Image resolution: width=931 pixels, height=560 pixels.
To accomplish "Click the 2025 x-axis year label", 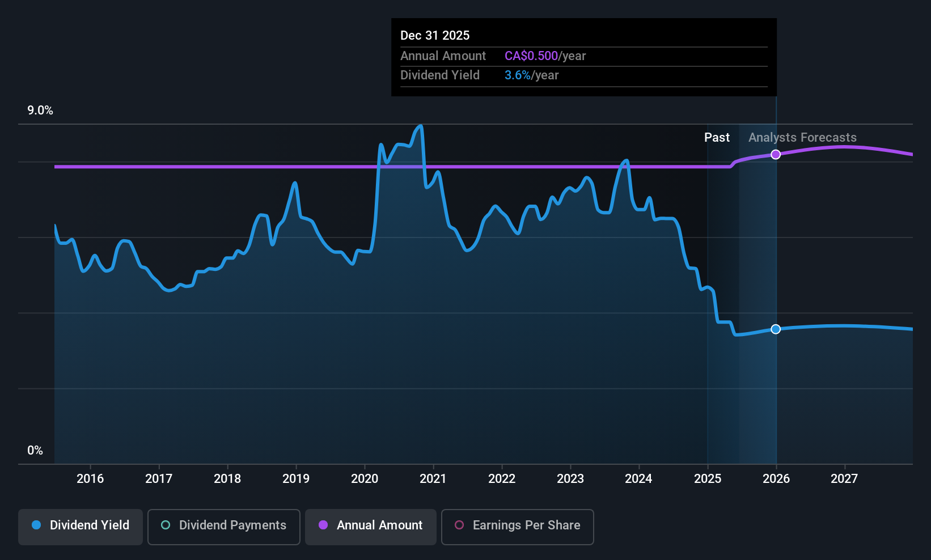I will click(x=708, y=479).
